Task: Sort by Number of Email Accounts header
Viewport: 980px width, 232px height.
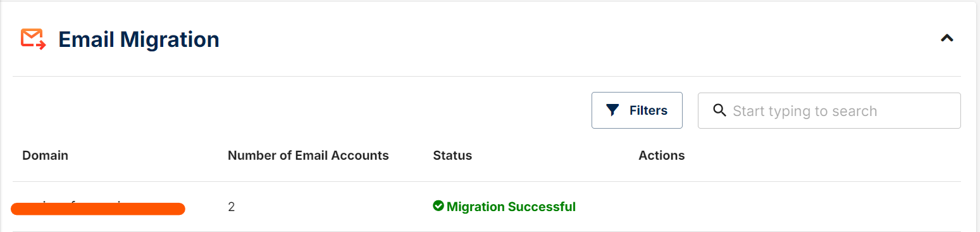Action: 308,155
